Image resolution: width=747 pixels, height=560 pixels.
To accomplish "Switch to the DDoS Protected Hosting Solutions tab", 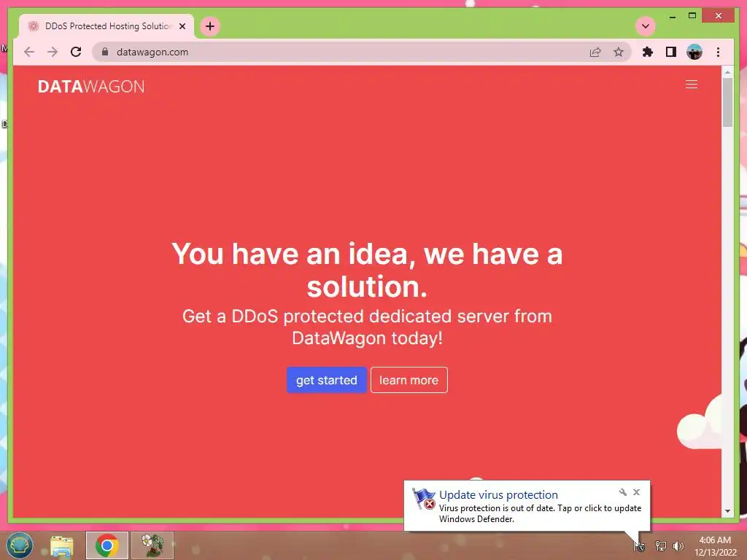I will pyautogui.click(x=107, y=26).
